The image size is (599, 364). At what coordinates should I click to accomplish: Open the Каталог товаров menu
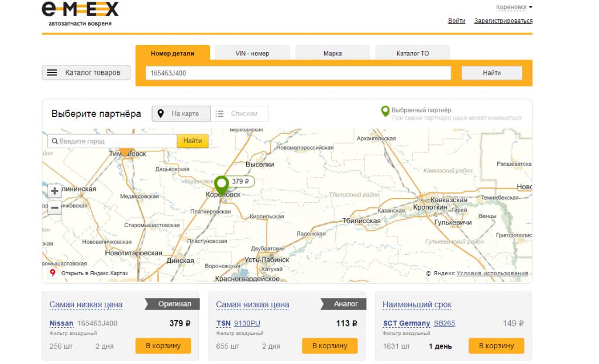[86, 72]
